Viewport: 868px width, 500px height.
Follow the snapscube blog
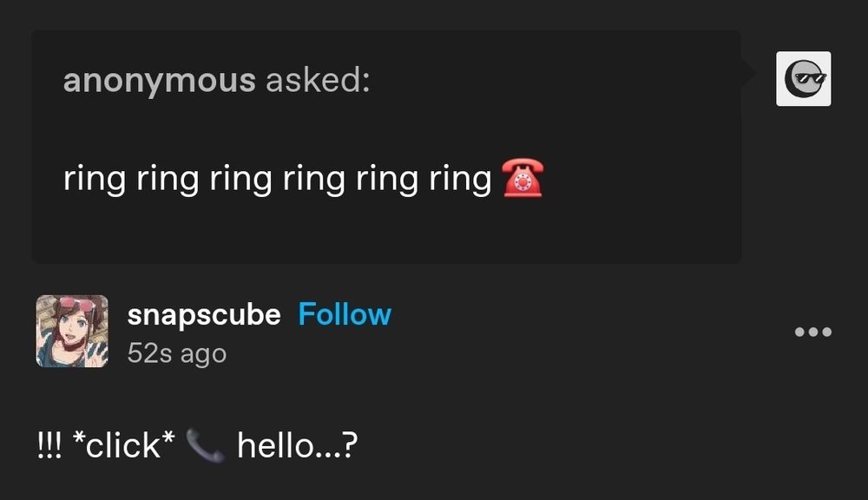tap(345, 315)
